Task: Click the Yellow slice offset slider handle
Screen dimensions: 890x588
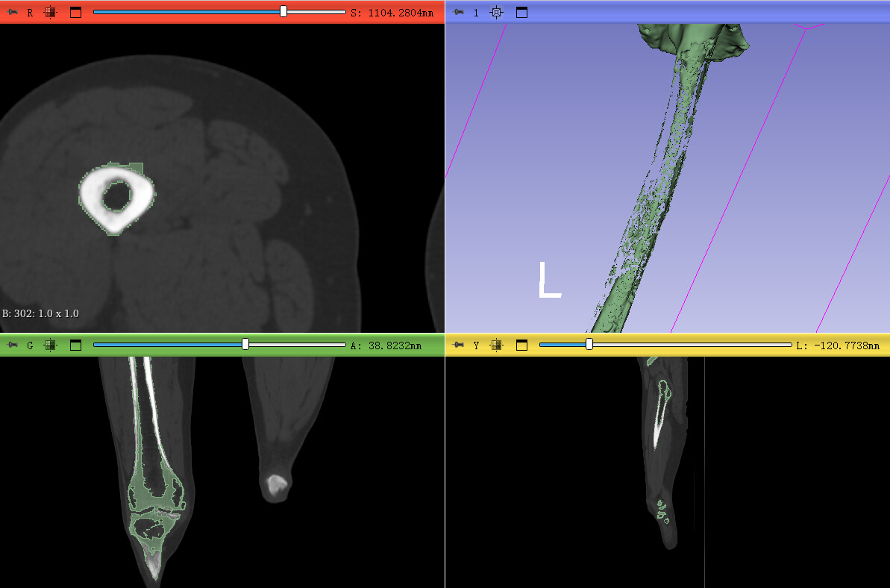Action: 589,345
